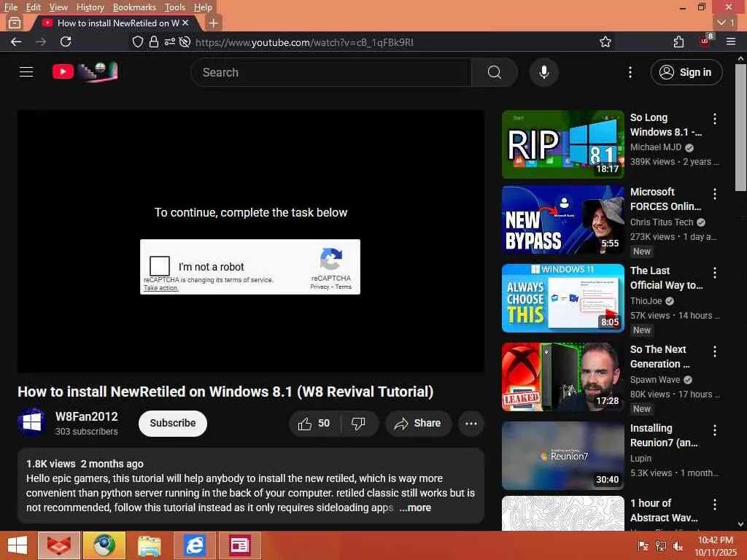Open options for Installing Reunion7 video
The height and width of the screenshot is (560, 747).
(x=715, y=430)
